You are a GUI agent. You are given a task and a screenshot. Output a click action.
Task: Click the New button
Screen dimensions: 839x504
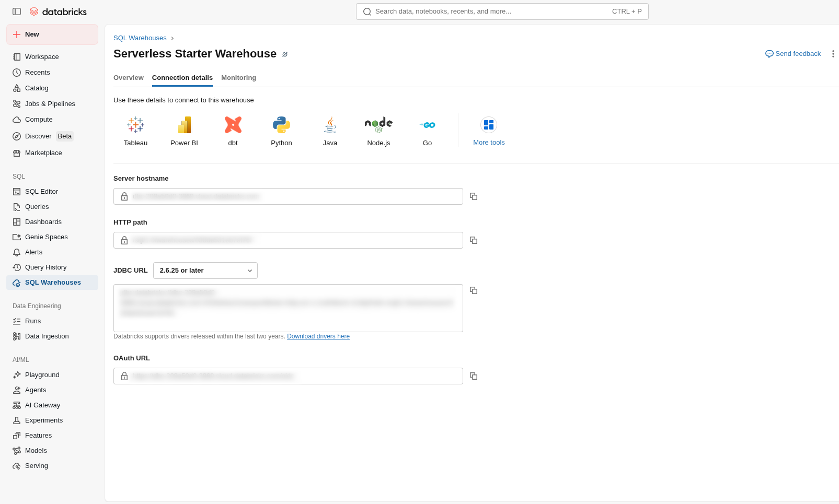click(x=52, y=34)
